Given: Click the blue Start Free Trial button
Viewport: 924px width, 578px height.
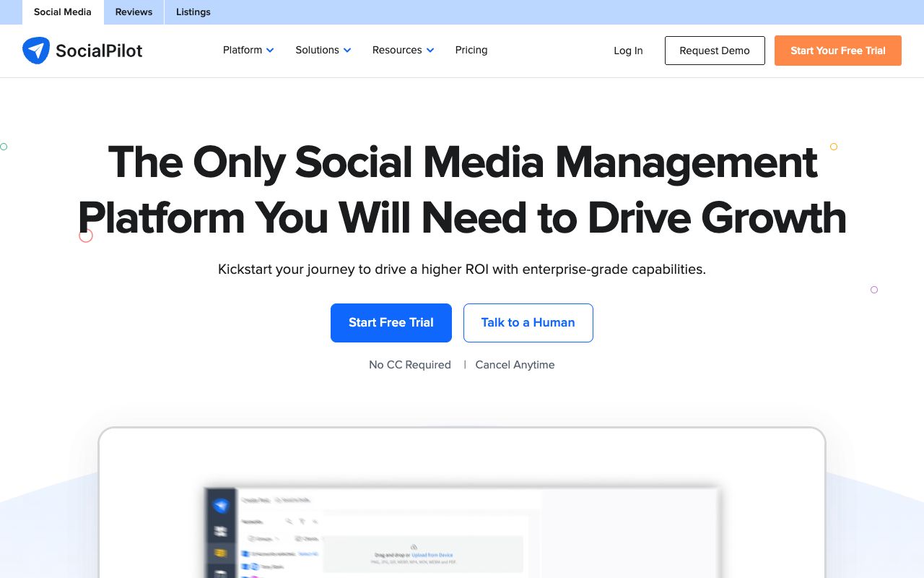Looking at the screenshot, I should (391, 323).
